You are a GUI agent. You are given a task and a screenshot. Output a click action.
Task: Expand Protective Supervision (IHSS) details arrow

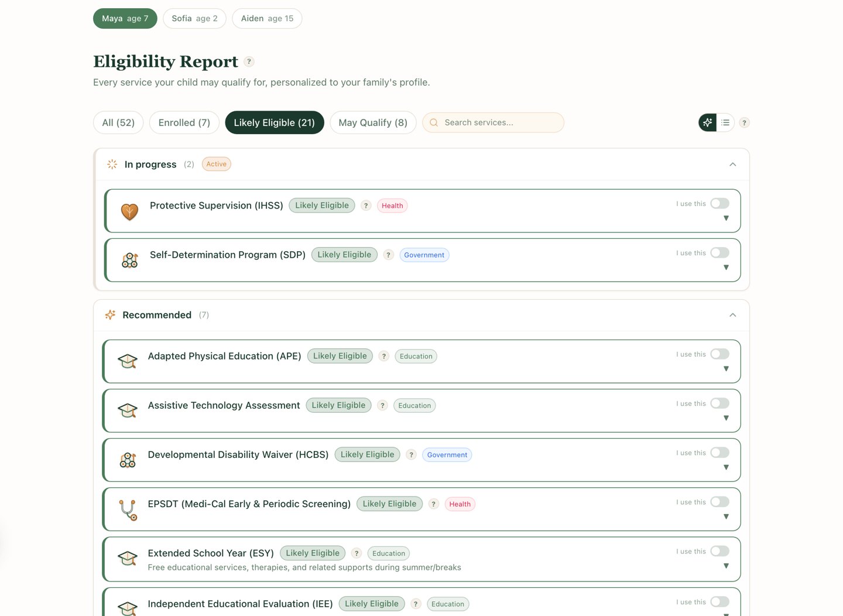726,218
